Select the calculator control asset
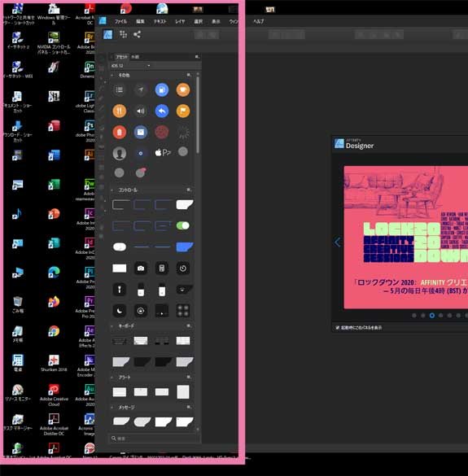The width and height of the screenshot is (468, 476). coord(162,269)
